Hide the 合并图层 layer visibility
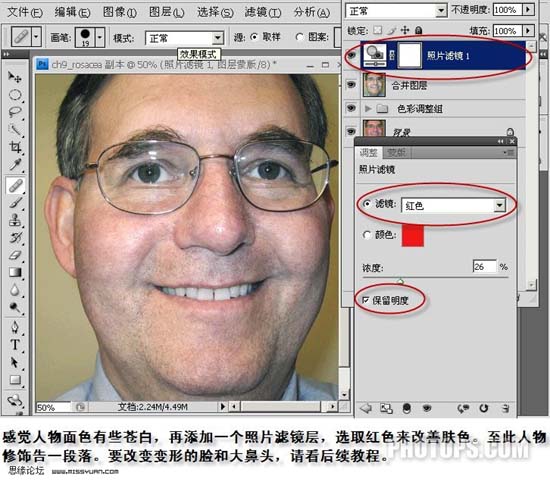The height and width of the screenshot is (482, 550). point(351,84)
